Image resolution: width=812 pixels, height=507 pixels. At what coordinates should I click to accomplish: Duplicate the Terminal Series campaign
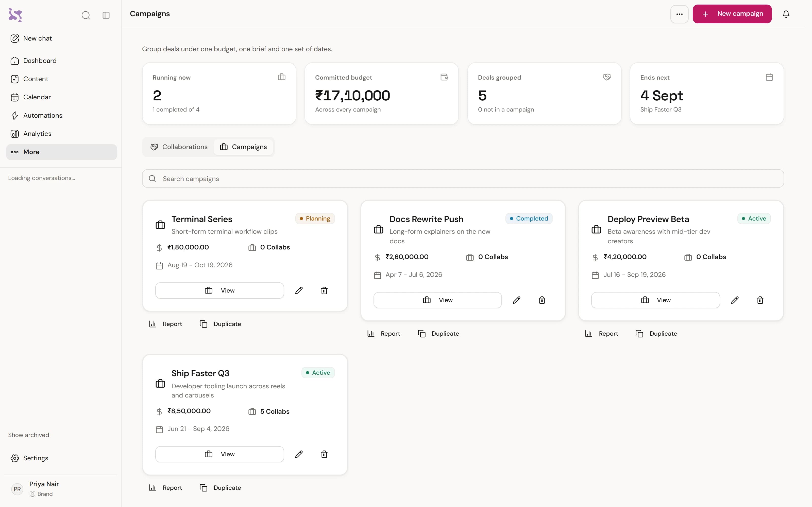click(221, 324)
